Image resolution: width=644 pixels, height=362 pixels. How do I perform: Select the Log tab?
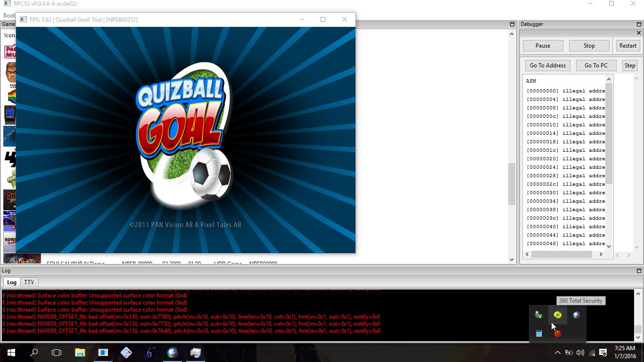[12, 282]
